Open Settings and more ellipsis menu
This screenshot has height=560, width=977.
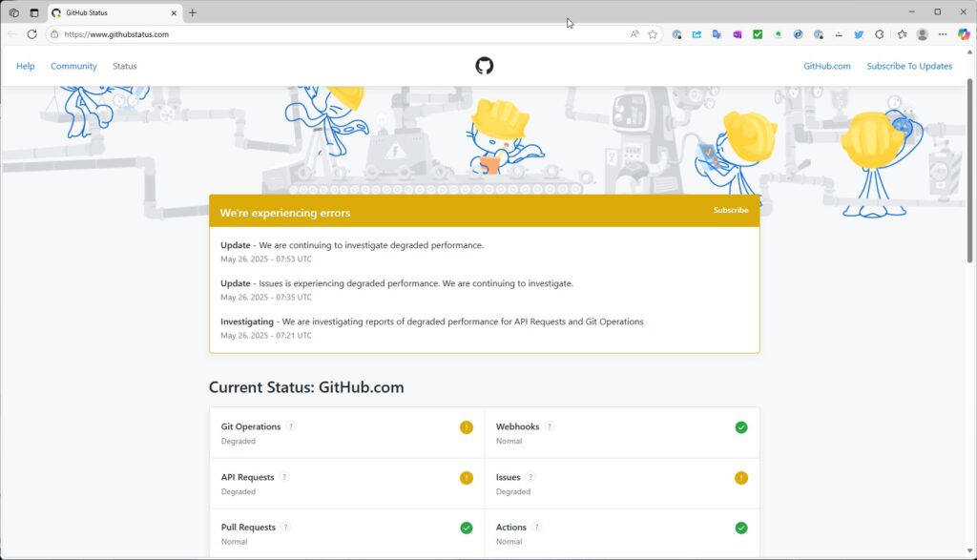[943, 34]
